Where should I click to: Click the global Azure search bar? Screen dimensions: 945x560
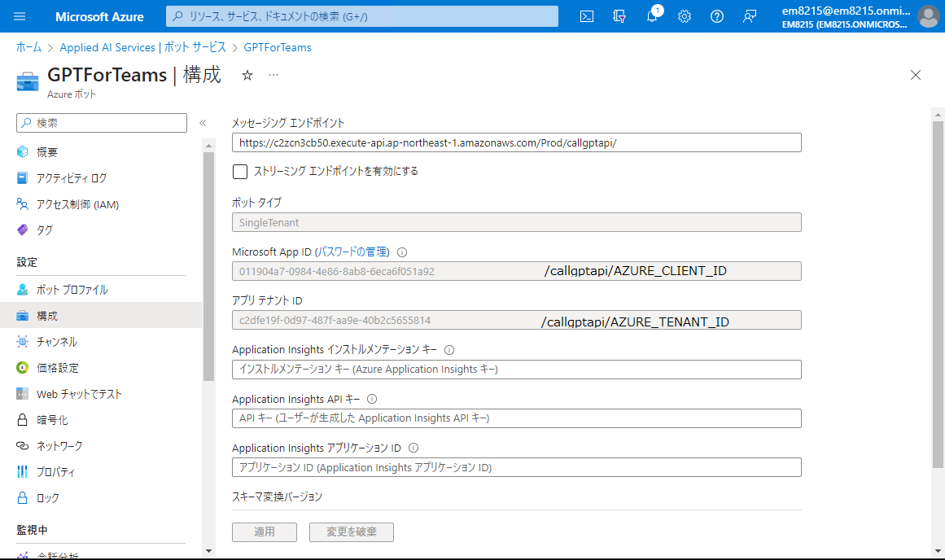(x=362, y=16)
